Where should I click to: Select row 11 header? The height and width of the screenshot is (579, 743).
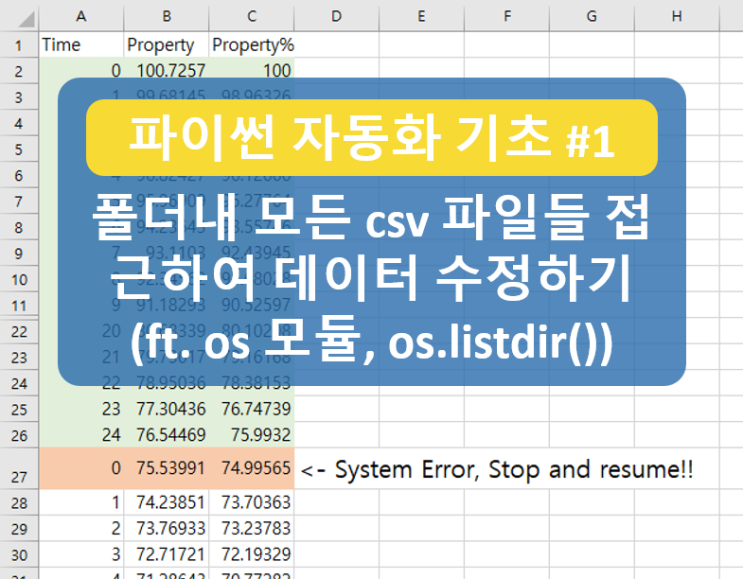click(x=19, y=305)
